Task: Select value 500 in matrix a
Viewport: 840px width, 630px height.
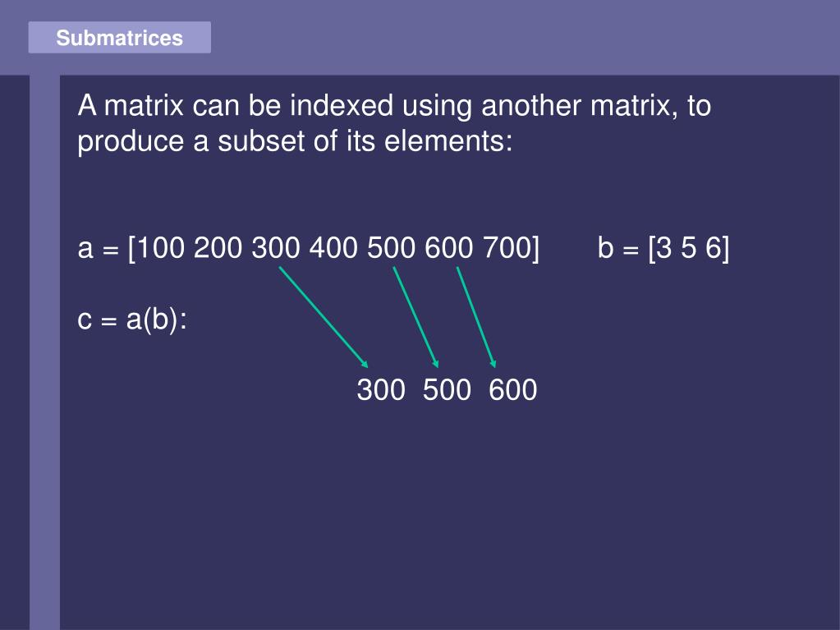Action: [391, 248]
